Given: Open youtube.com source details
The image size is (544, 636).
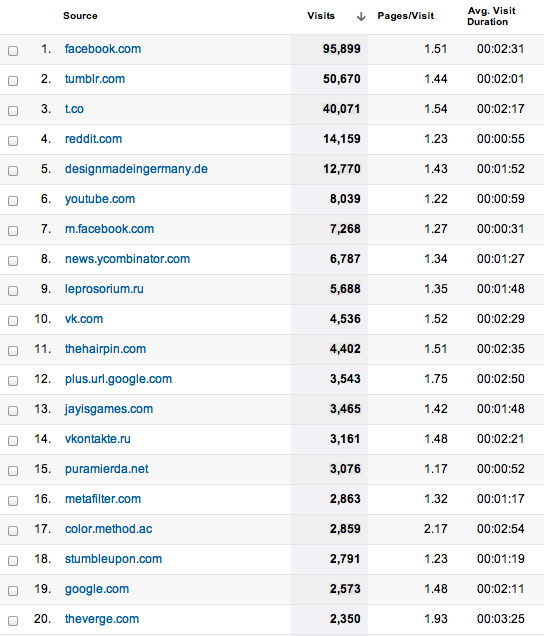Looking at the screenshot, I should (100, 199).
